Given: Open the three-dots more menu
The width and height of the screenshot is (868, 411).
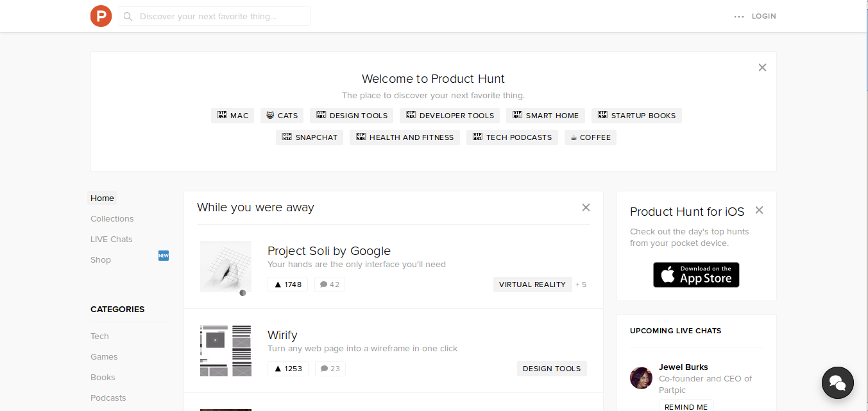Looking at the screenshot, I should 739,17.
